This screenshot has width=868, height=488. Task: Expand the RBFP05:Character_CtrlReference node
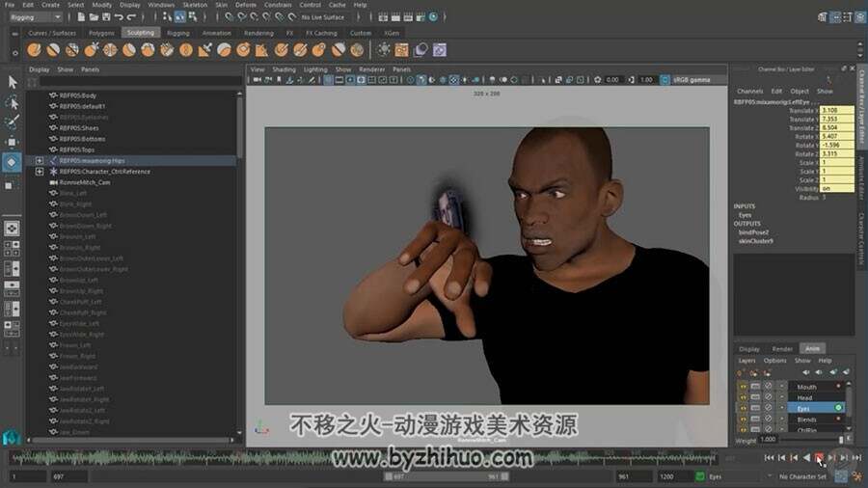click(x=40, y=172)
